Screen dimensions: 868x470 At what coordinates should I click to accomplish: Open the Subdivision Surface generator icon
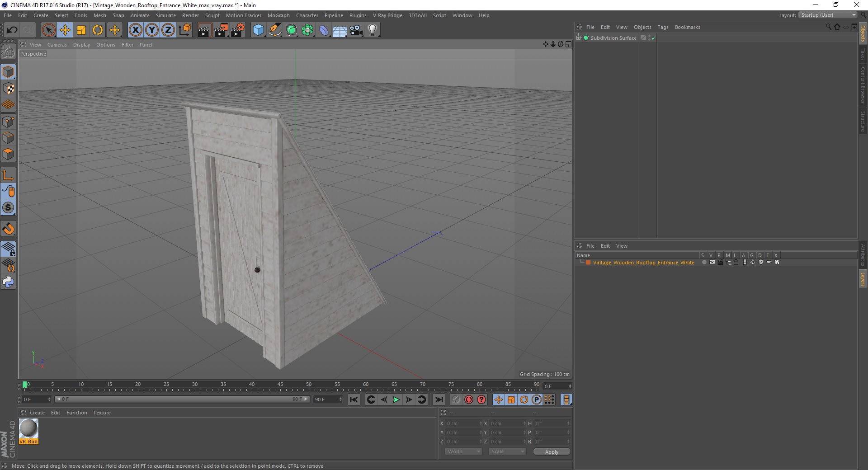(291, 30)
